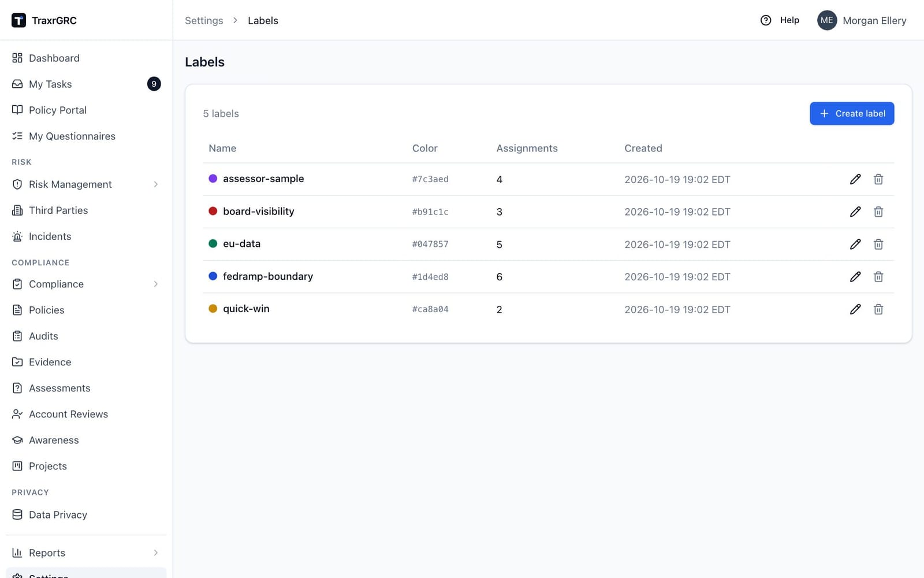Open Account Reviews

[x=86, y=414]
